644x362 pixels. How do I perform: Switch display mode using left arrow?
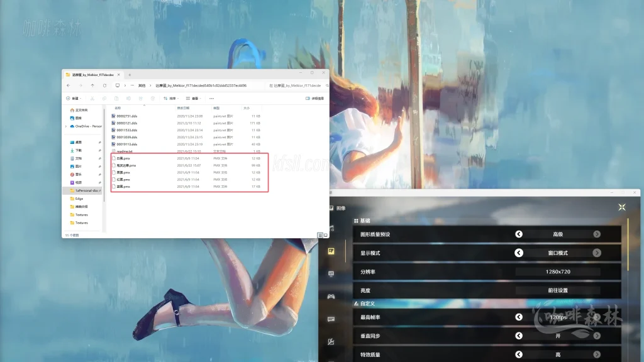pyautogui.click(x=519, y=253)
